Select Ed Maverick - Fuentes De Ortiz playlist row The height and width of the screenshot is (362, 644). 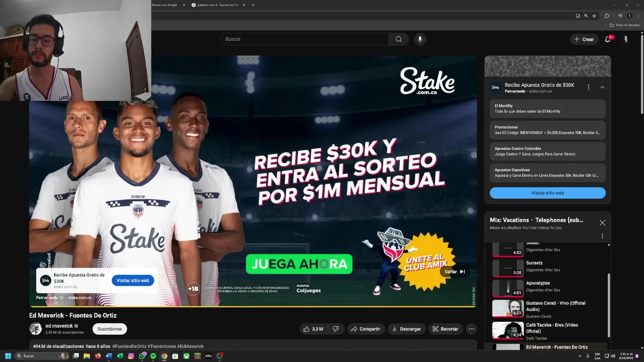click(547, 347)
